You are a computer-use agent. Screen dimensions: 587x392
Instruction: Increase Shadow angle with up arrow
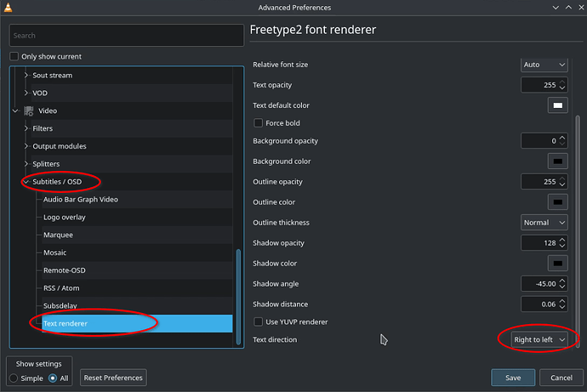click(x=562, y=281)
